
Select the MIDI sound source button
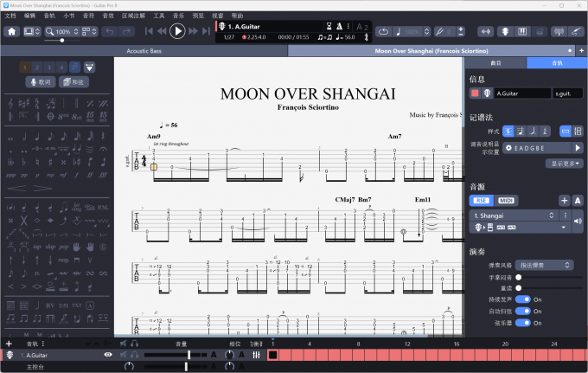click(506, 200)
